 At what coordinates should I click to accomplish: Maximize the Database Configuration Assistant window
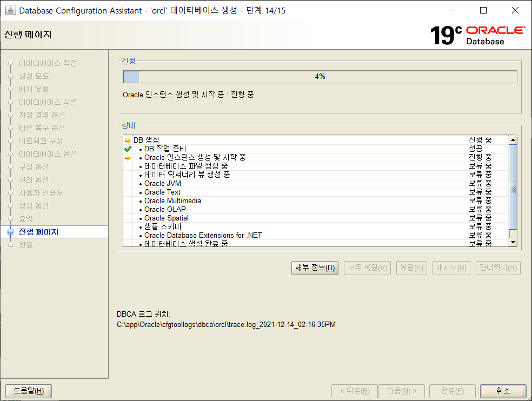[x=483, y=10]
